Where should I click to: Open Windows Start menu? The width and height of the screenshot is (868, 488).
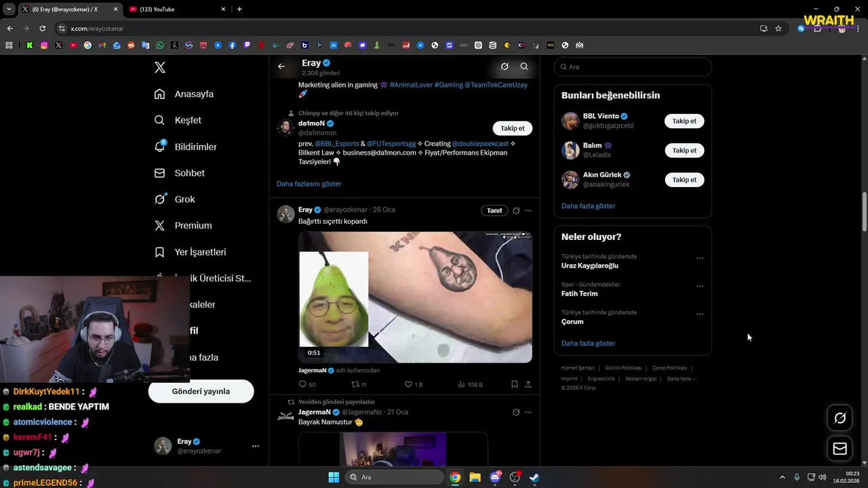point(334,477)
